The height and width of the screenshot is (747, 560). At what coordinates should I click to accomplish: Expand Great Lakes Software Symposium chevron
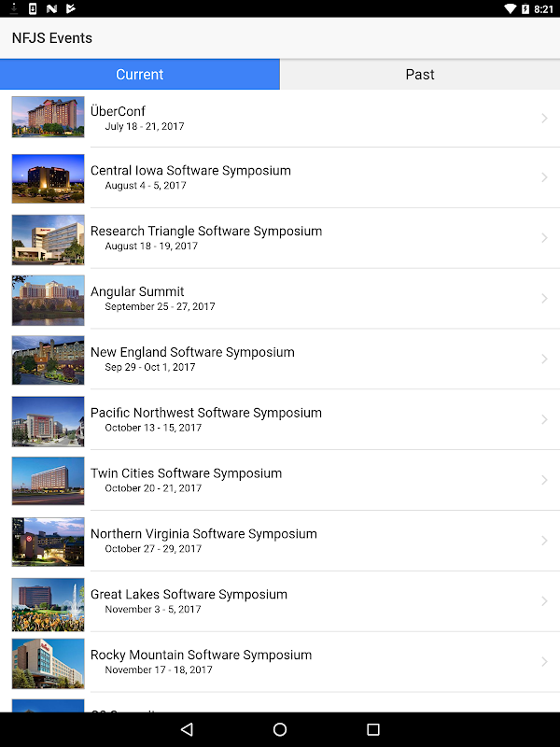click(x=544, y=600)
